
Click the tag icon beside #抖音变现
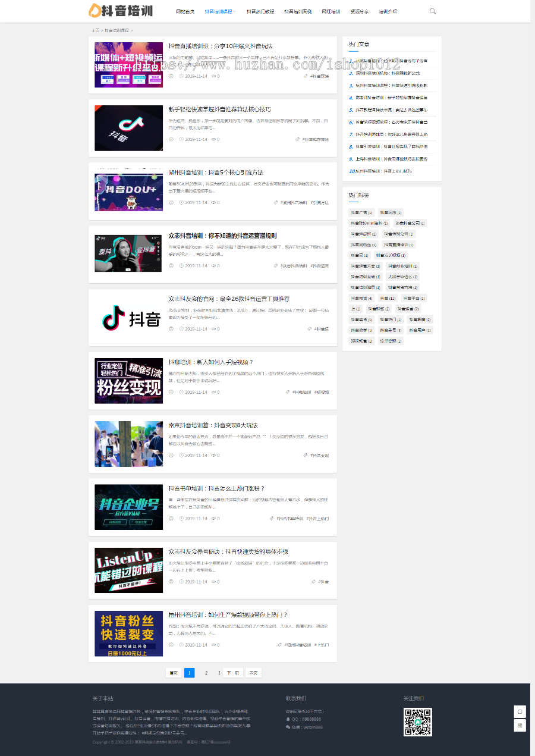coord(306,455)
